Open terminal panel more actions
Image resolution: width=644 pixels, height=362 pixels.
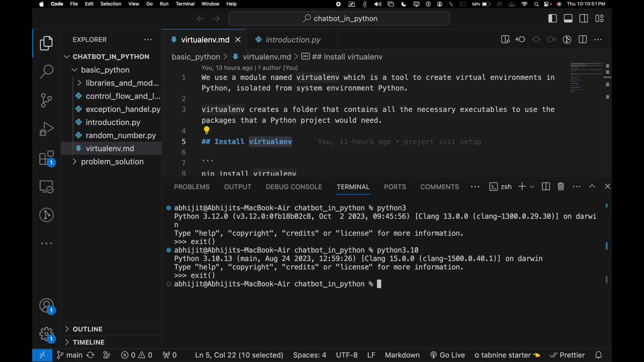[577, 187]
